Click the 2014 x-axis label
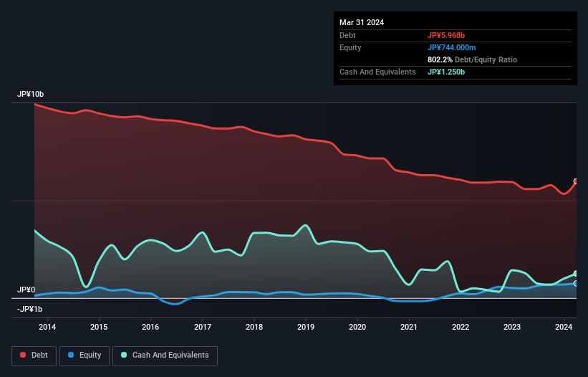This screenshot has height=377, width=588. click(47, 327)
